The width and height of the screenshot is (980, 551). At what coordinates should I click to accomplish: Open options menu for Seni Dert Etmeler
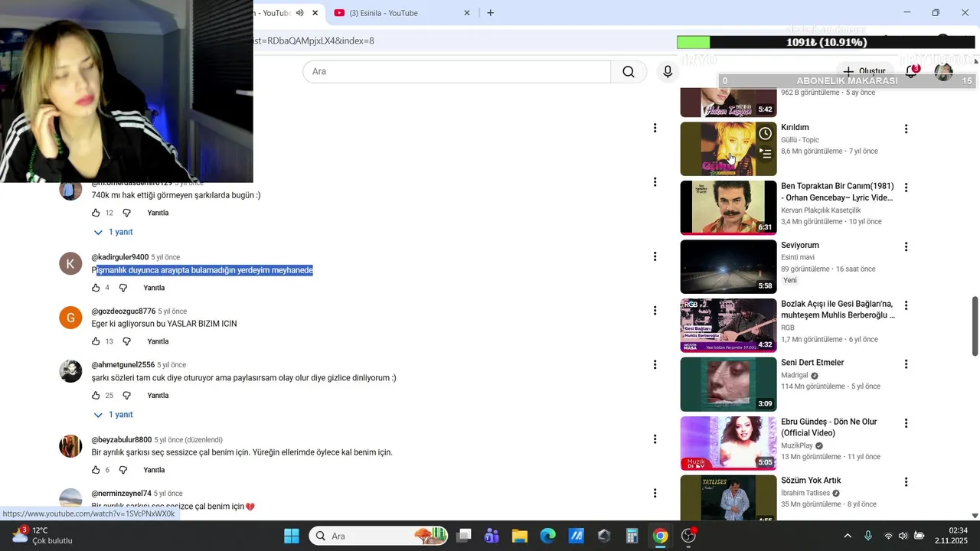pos(906,364)
